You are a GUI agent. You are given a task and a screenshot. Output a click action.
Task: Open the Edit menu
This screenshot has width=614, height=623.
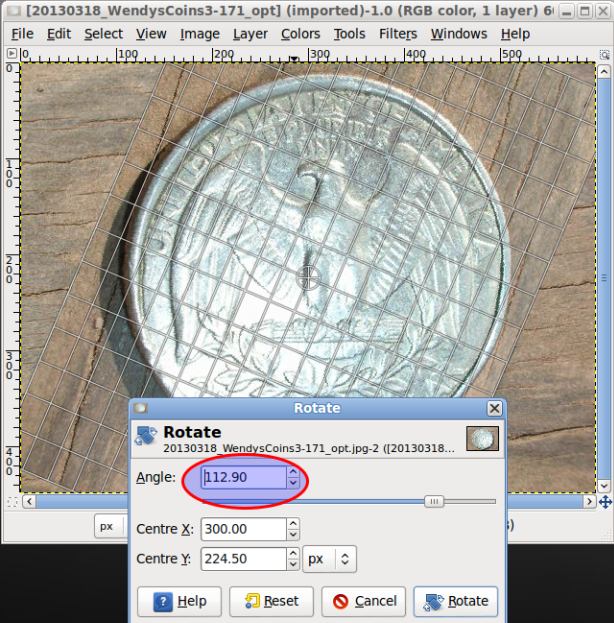[59, 34]
